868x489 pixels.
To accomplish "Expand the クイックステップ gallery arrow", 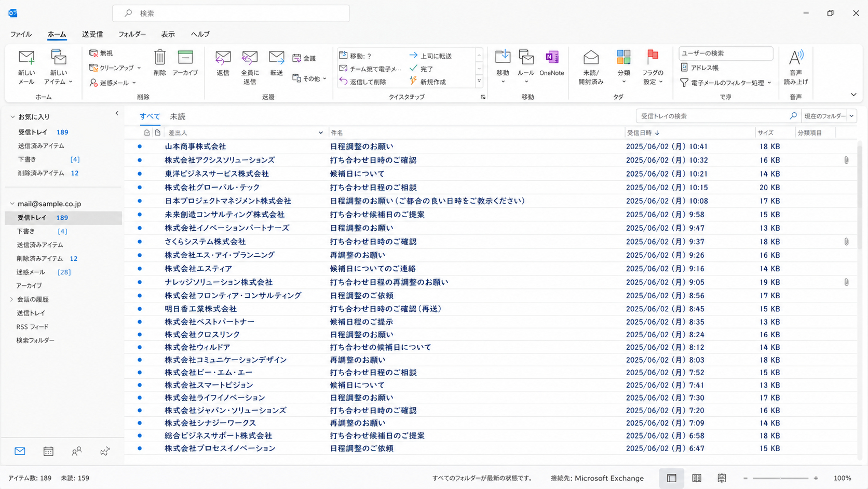I will tap(479, 82).
